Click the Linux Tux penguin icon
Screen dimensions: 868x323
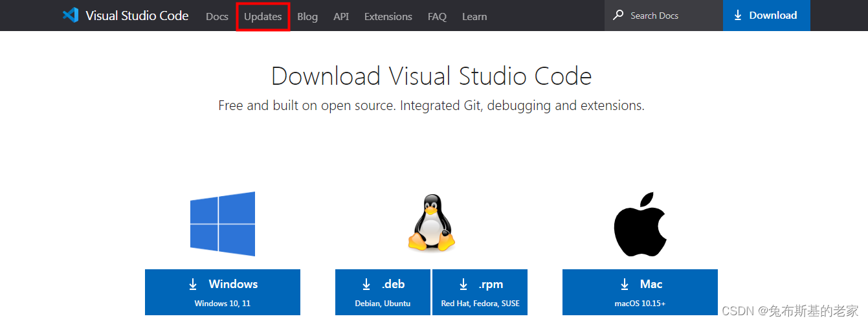pos(432,223)
